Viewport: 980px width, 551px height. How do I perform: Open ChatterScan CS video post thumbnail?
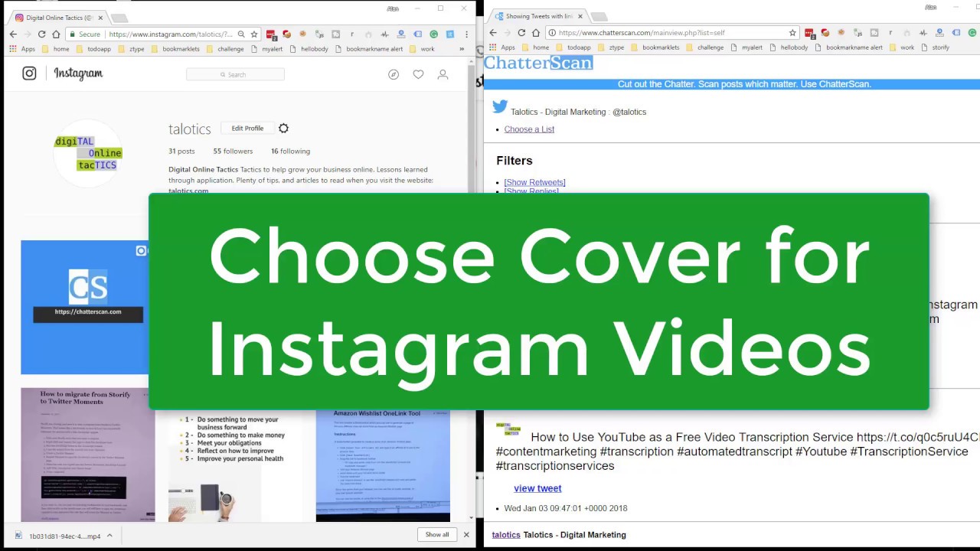coord(84,308)
